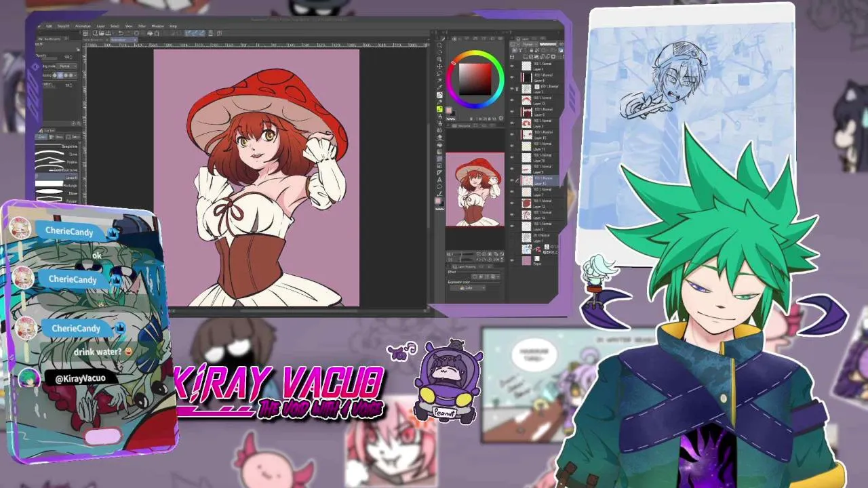Select the Balloon tool icon
Screen dimensions: 868x488
click(439, 187)
